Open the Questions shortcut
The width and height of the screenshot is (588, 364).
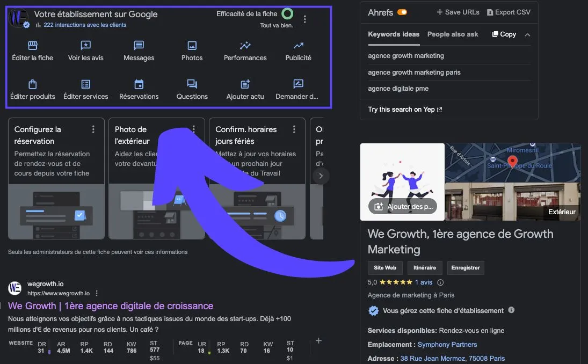192,90
